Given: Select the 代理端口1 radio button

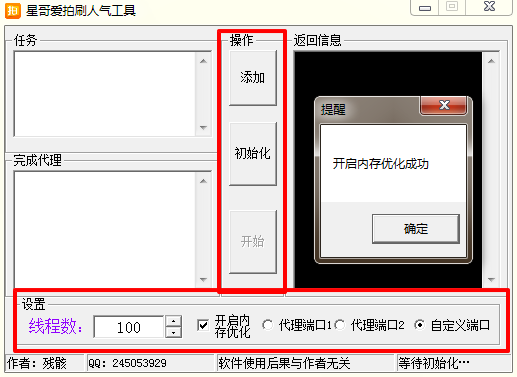Looking at the screenshot, I should pyautogui.click(x=267, y=325).
